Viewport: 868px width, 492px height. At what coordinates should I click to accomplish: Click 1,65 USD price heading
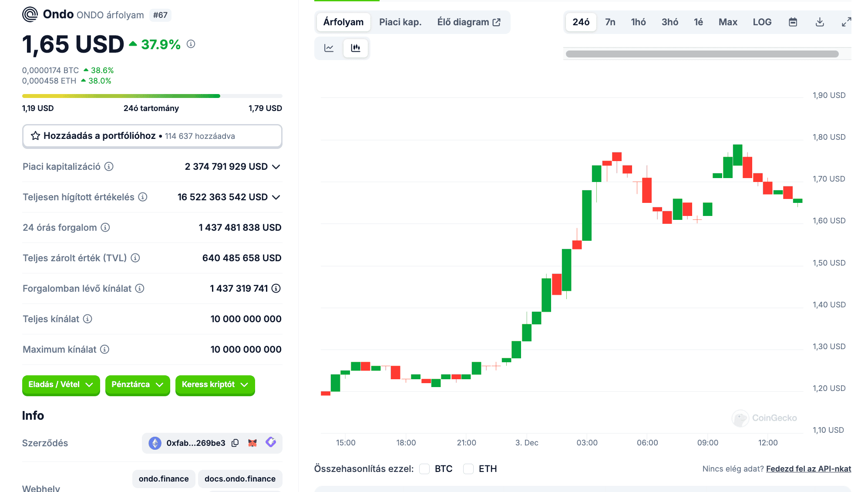point(73,44)
